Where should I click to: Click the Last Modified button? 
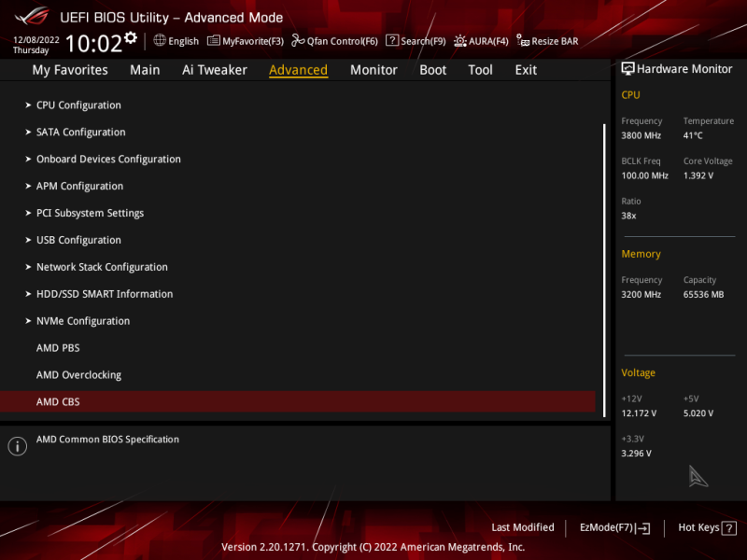[523, 527]
